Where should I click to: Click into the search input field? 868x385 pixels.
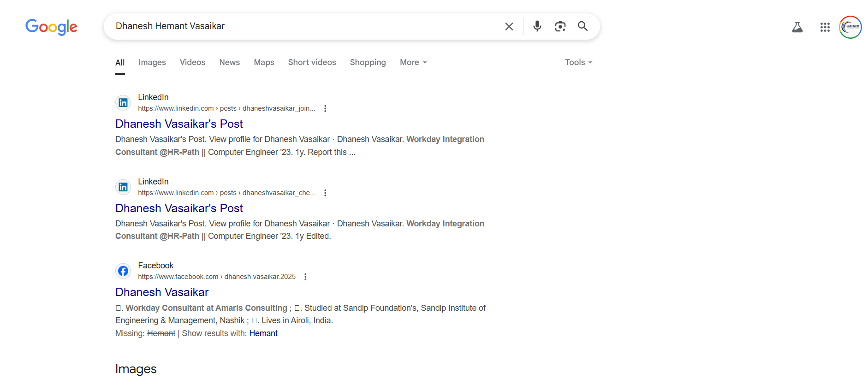pos(304,26)
